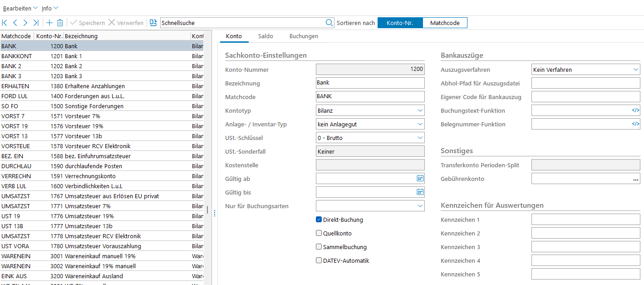Jump to first record navigation arrow

(x=5, y=23)
